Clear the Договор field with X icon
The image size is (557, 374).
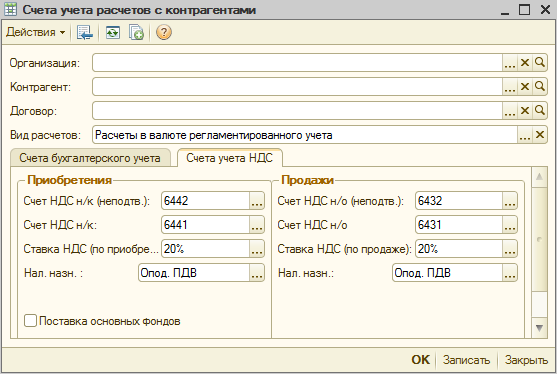pyautogui.click(x=525, y=111)
